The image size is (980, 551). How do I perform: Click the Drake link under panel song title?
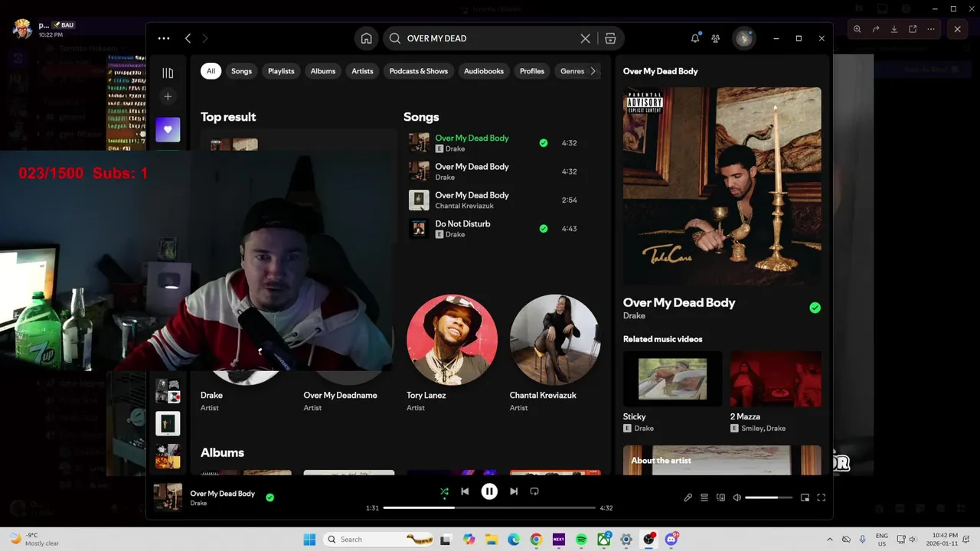(634, 316)
